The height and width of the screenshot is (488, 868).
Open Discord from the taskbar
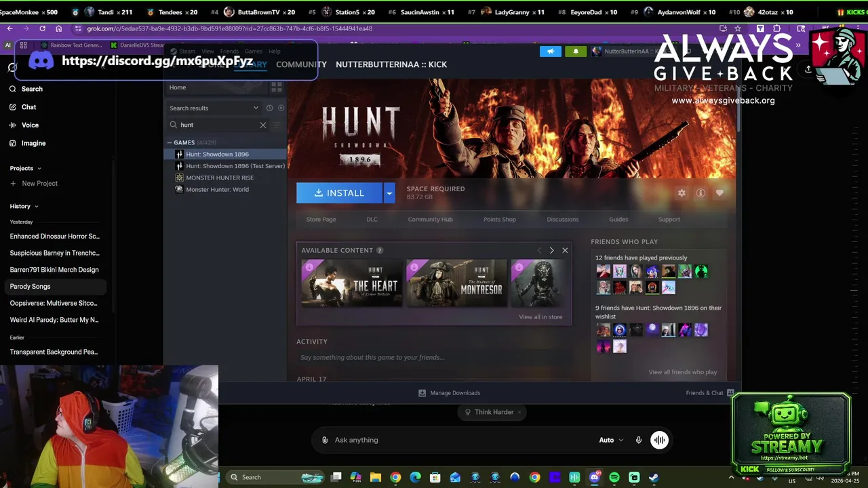[595, 477]
